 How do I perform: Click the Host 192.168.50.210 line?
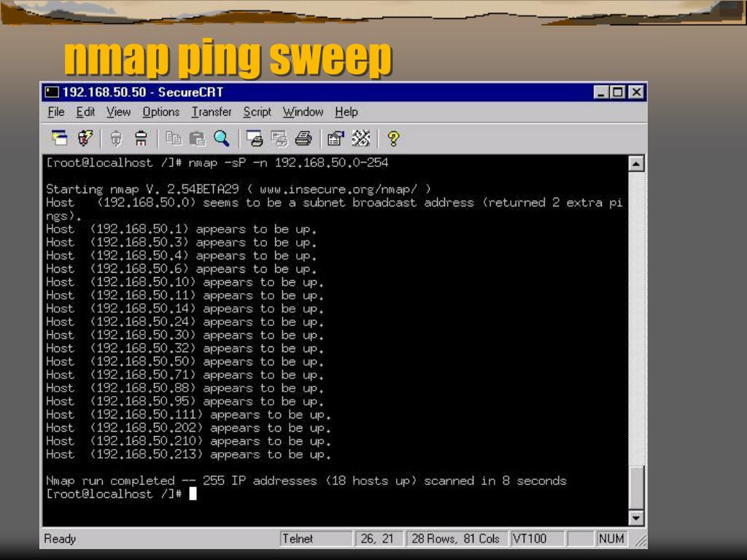tap(188, 441)
